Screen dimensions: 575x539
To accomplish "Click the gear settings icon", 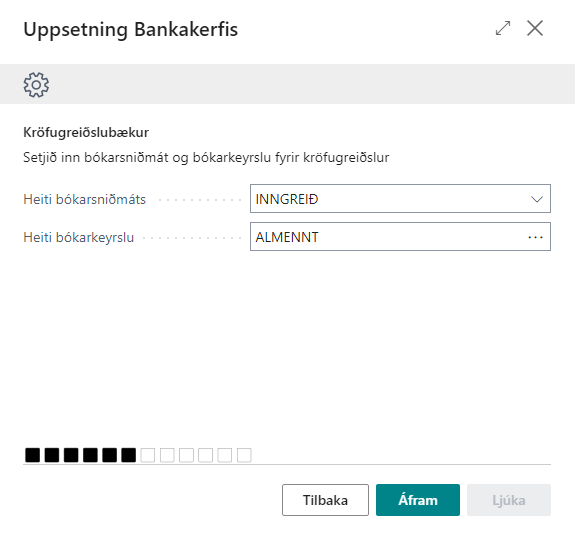I will click(36, 85).
